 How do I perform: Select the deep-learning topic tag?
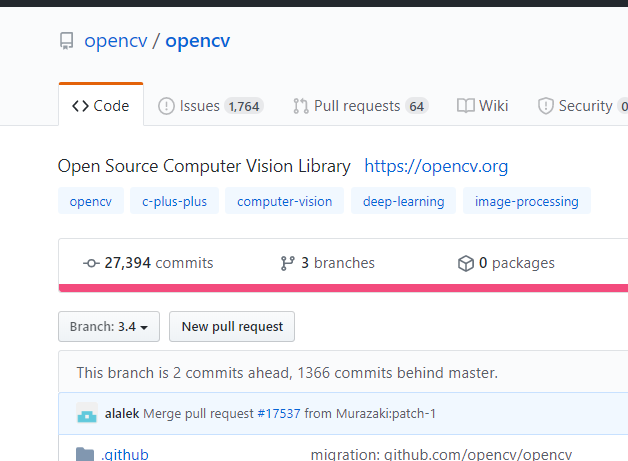[403, 201]
